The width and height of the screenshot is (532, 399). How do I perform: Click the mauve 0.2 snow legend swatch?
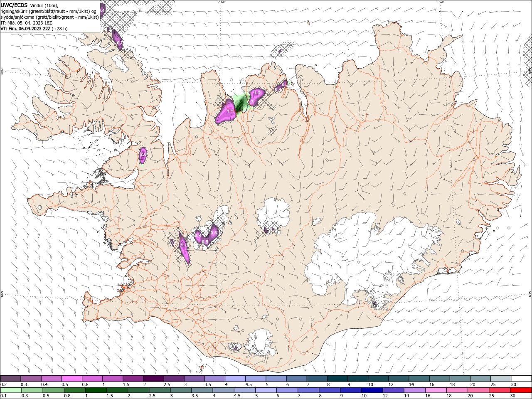pyautogui.click(x=10, y=379)
